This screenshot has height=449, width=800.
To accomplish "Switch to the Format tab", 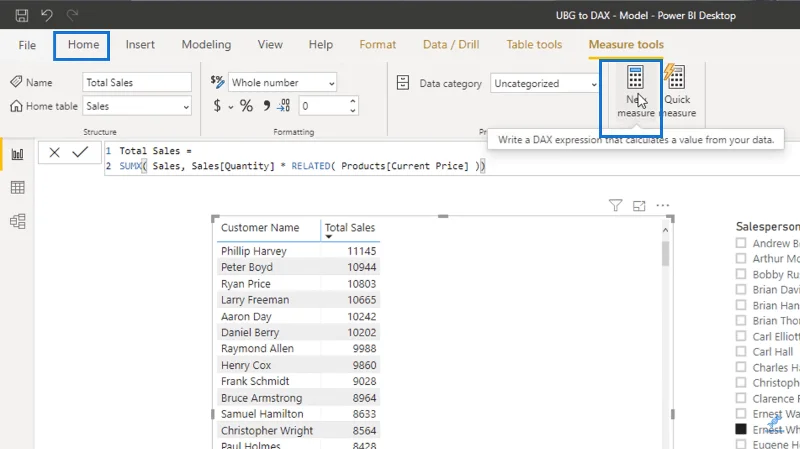I will [378, 44].
